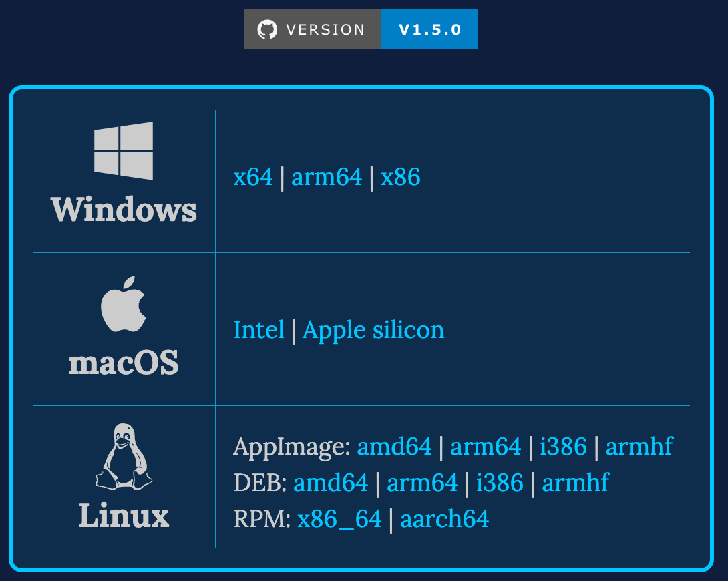The image size is (728, 581).
Task: Select the RPM aarch64 package
Action: point(444,519)
